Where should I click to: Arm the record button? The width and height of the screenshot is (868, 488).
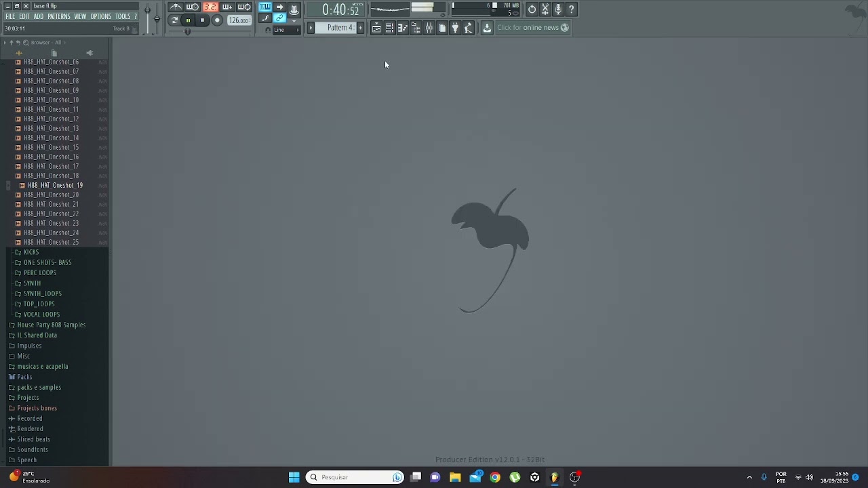click(x=217, y=20)
